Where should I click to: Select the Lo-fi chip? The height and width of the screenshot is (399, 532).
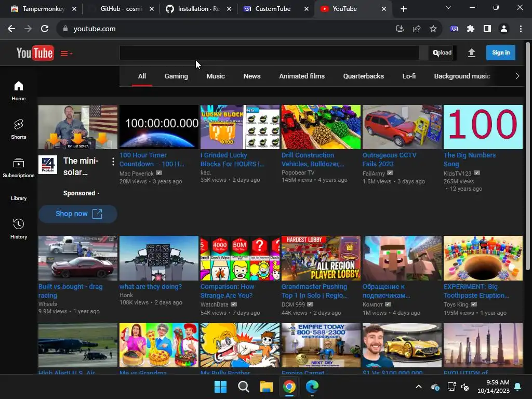click(x=409, y=76)
